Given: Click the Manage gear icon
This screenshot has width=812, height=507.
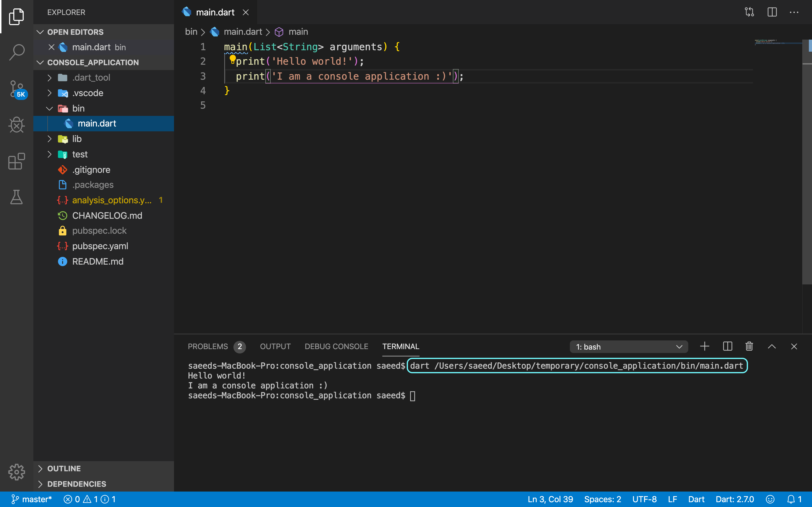Looking at the screenshot, I should 16,472.
